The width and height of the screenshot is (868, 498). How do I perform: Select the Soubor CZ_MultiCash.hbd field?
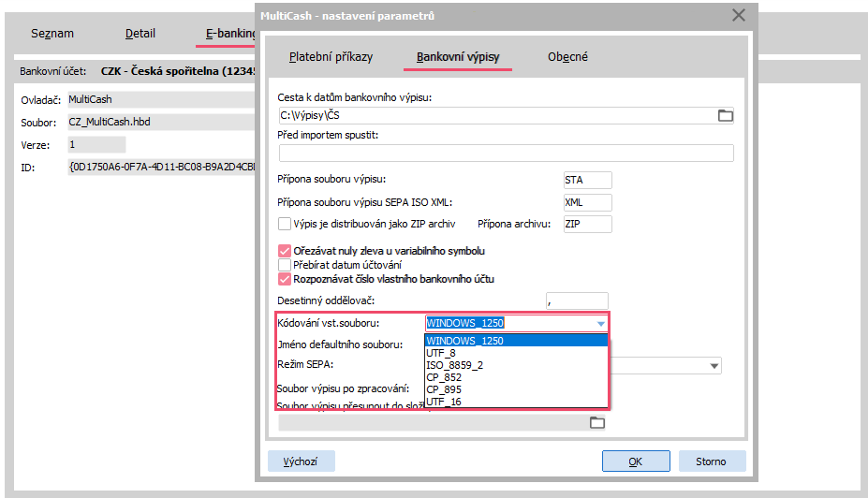pos(160,122)
